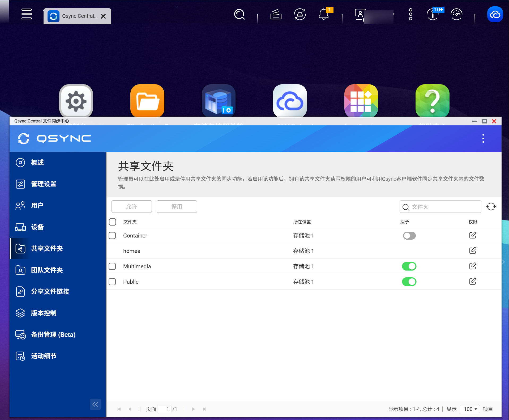Viewport: 509px width, 420px height.
Task: Open the white cloud desktop app icon
Action: [x=290, y=101]
